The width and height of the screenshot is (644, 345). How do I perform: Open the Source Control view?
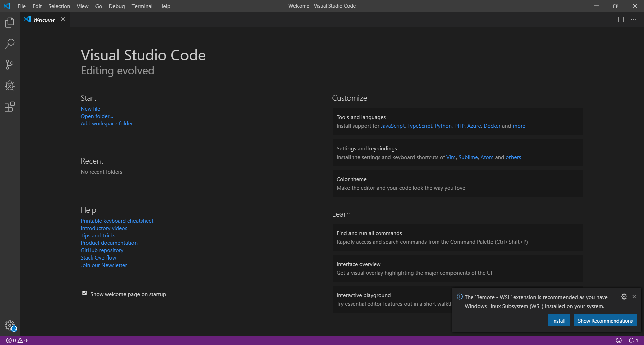tap(10, 65)
